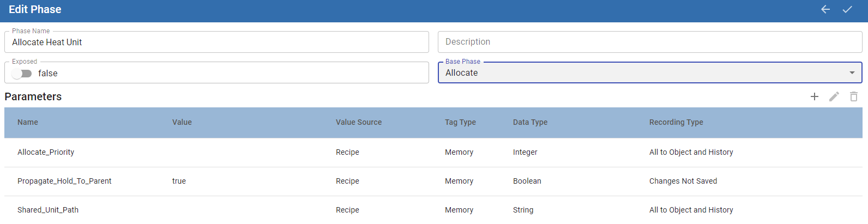Click the Base Phase dropdown arrow
The image size is (868, 224).
click(x=852, y=73)
